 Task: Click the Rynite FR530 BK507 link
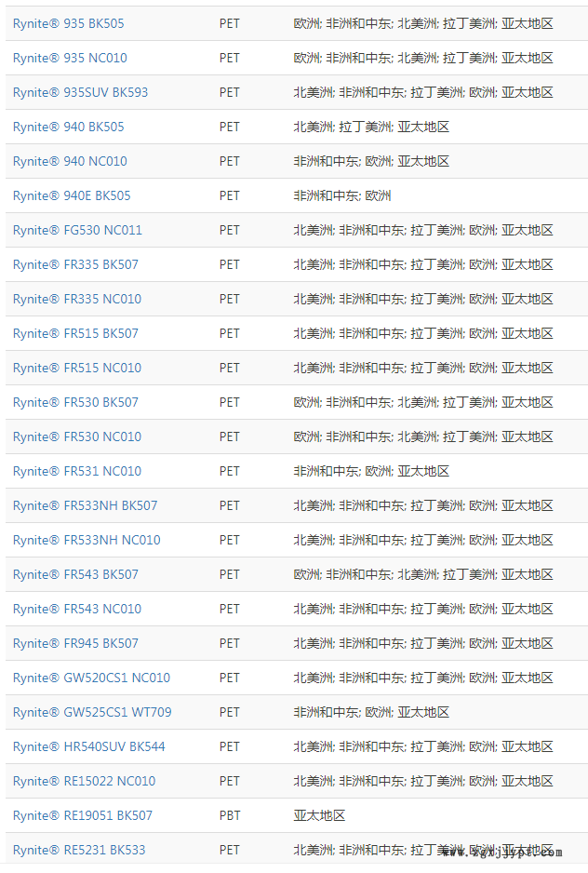(75, 402)
